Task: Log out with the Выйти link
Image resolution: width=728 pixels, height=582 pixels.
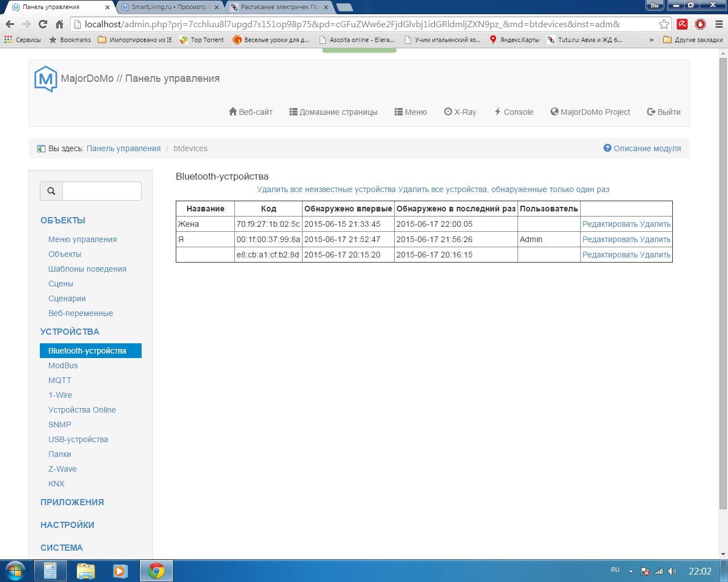Action: tap(664, 112)
